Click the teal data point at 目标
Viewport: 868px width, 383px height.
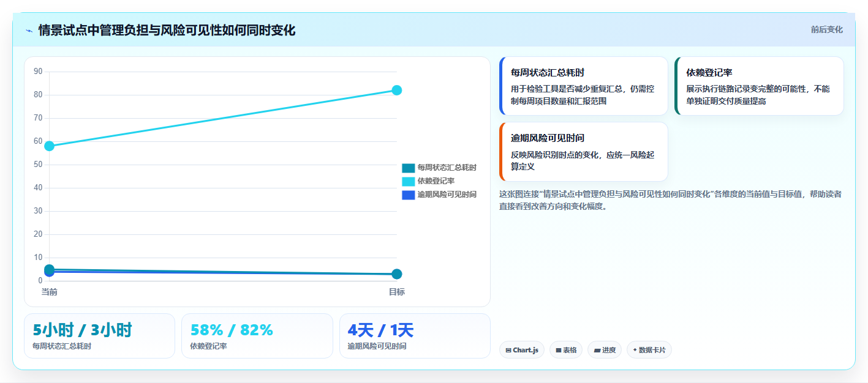(396, 274)
